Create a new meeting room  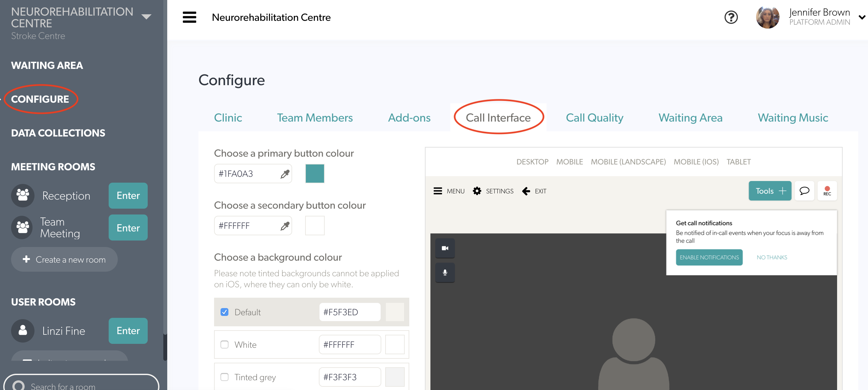click(64, 259)
